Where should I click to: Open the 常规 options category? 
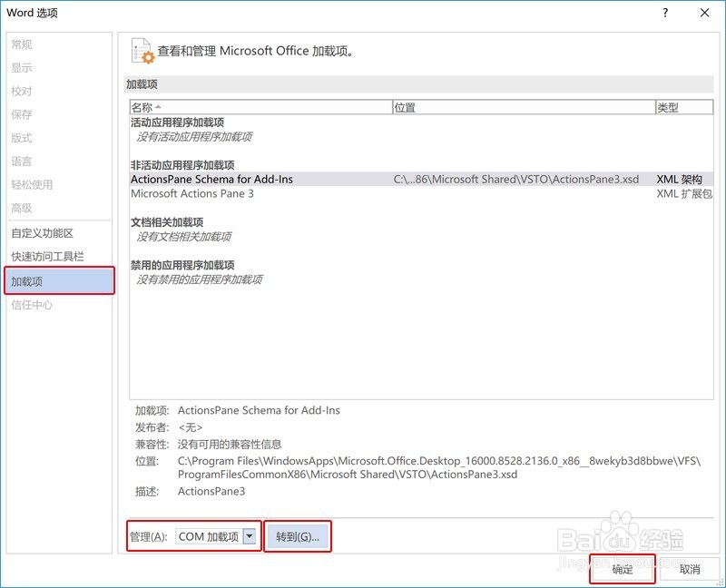tap(22, 44)
